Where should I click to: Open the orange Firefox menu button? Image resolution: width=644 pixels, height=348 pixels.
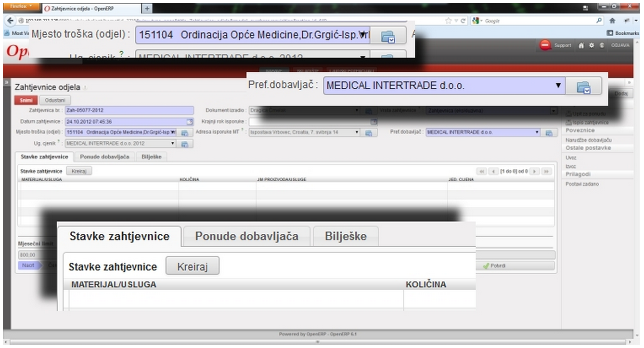click(x=21, y=7)
